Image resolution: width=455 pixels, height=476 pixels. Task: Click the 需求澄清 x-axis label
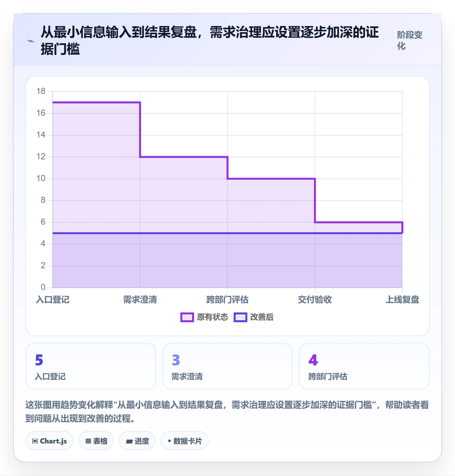point(140,299)
